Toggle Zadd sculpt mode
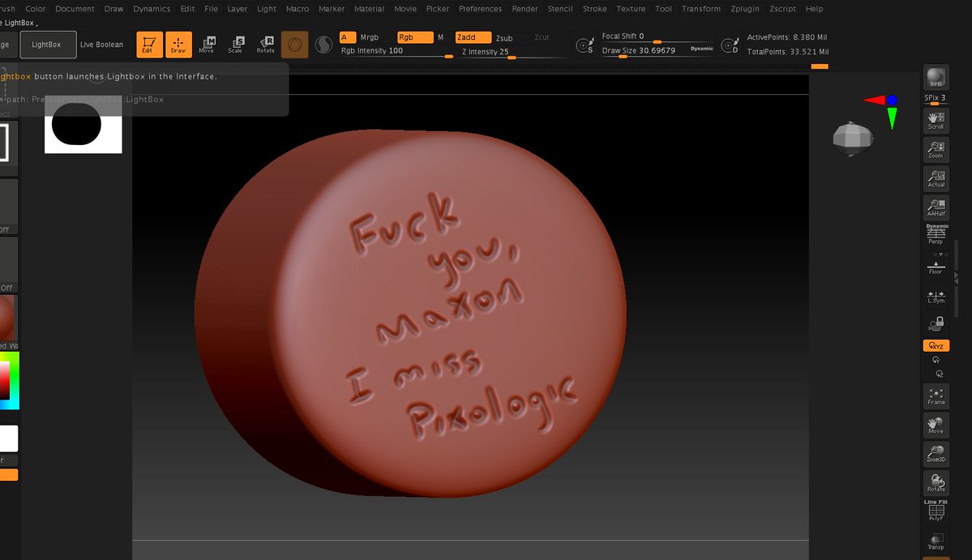Screen dimensions: 972x560 pyautogui.click(x=473, y=37)
